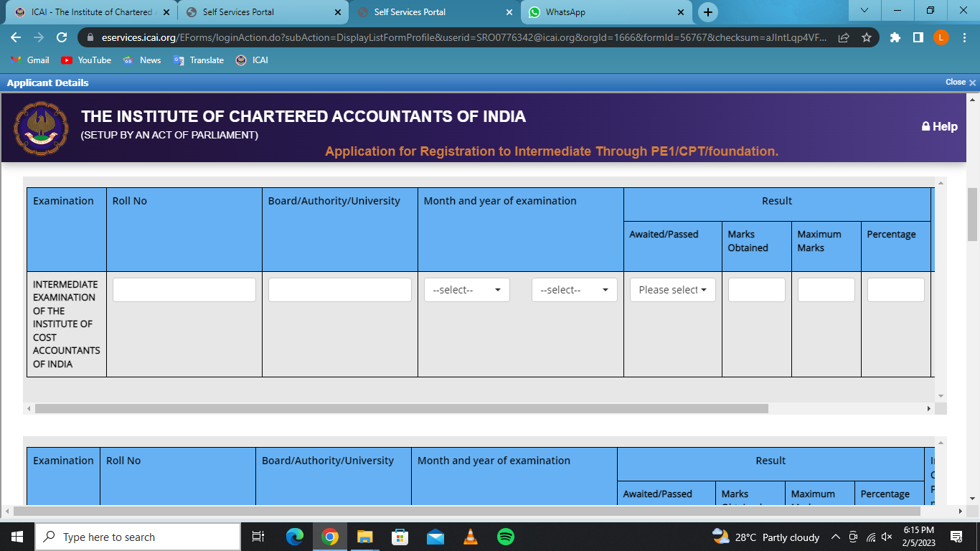Click the Chrome taskbar icon
Image resolution: width=980 pixels, height=551 pixels.
330,537
